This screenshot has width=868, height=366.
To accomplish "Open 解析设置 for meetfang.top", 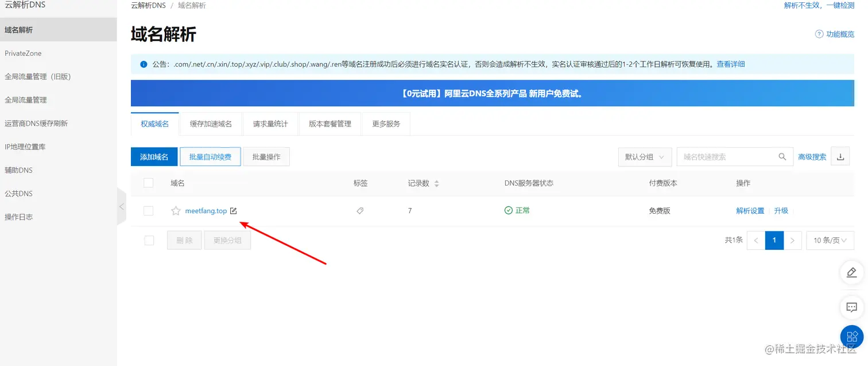I will click(750, 211).
